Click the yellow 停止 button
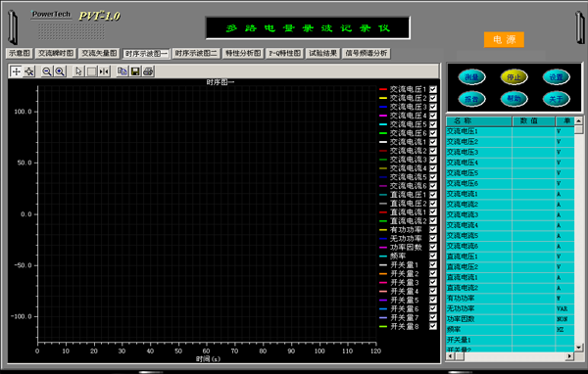The height and width of the screenshot is (374, 588). pos(514,77)
